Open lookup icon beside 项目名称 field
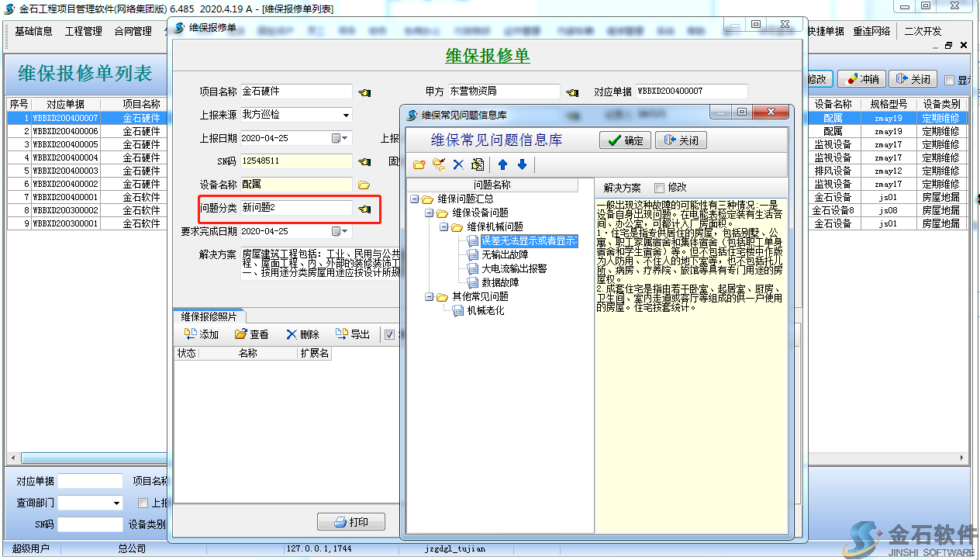 click(364, 92)
